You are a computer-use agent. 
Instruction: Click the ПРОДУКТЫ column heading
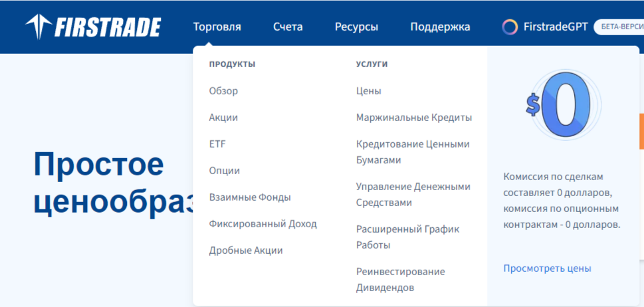tap(232, 64)
